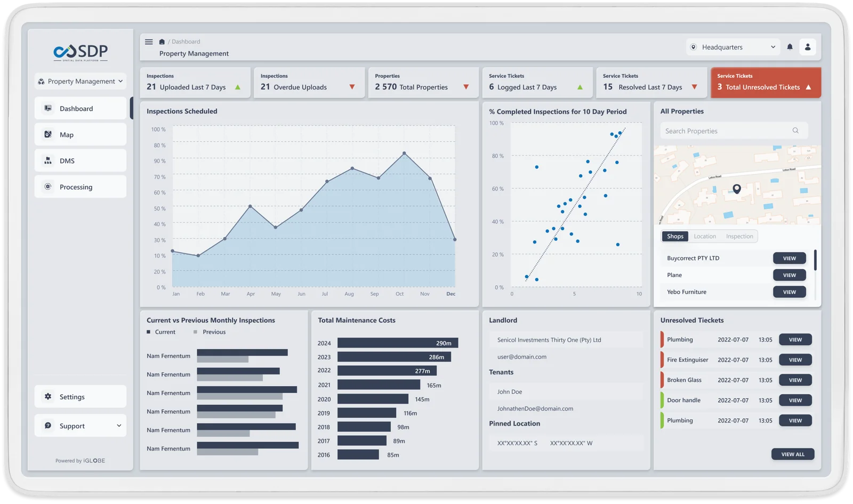Click the search magnifier in Search Properties

pyautogui.click(x=795, y=131)
